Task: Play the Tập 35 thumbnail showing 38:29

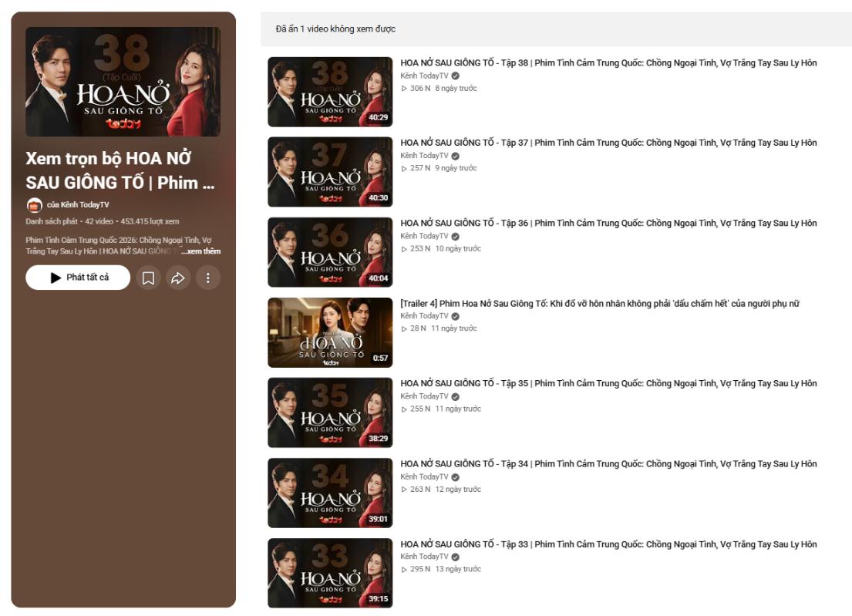Action: tap(330, 412)
